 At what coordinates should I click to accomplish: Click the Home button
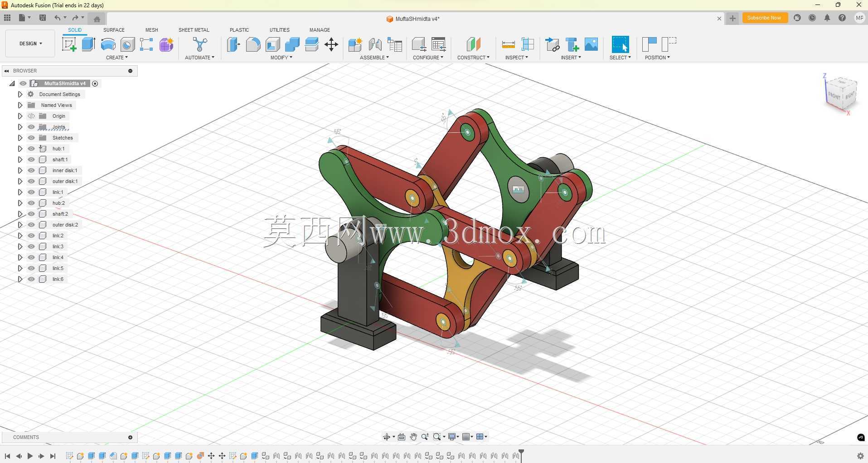(x=97, y=19)
